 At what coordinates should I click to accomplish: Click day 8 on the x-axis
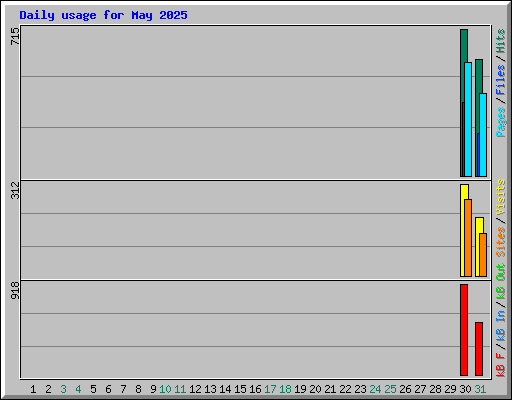point(138,389)
